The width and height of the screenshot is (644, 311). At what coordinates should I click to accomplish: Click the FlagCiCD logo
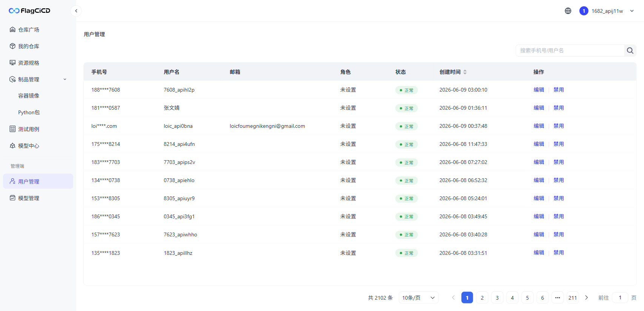(x=29, y=11)
